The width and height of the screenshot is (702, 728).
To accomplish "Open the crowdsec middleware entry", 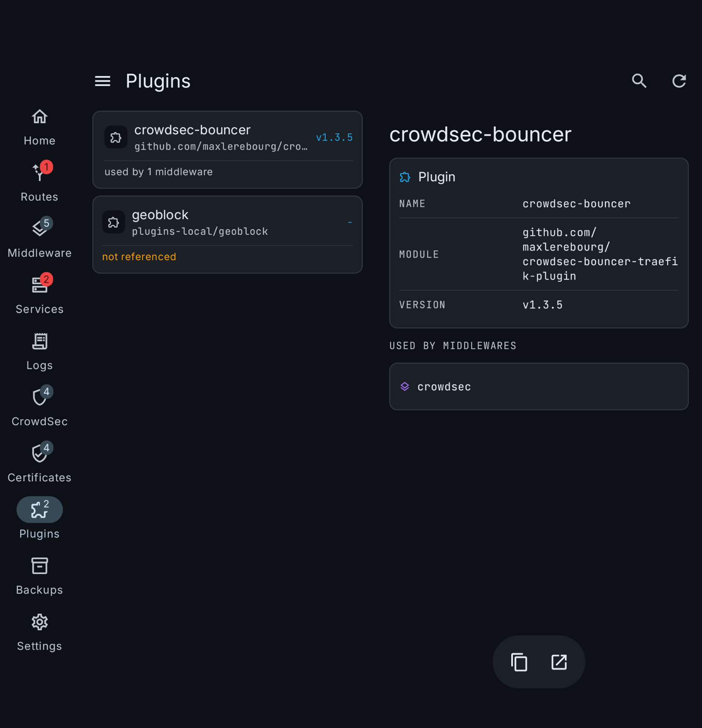I will coord(539,387).
